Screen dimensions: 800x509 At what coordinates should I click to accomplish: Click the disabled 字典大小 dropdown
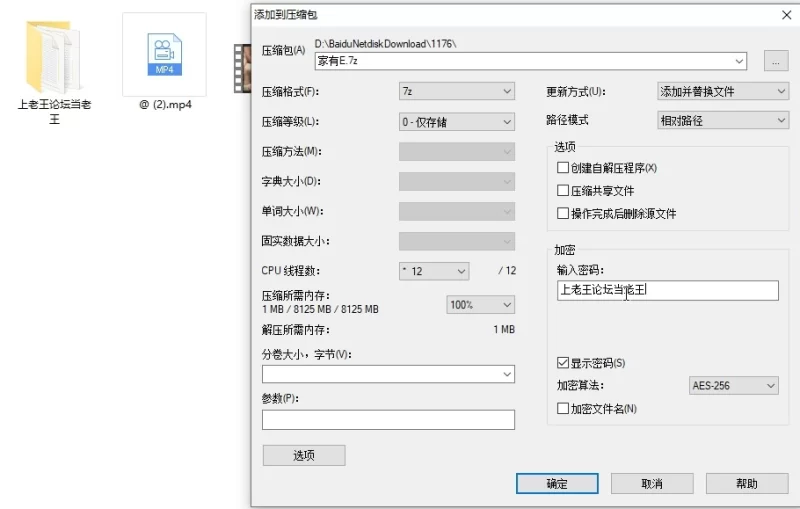tap(457, 182)
